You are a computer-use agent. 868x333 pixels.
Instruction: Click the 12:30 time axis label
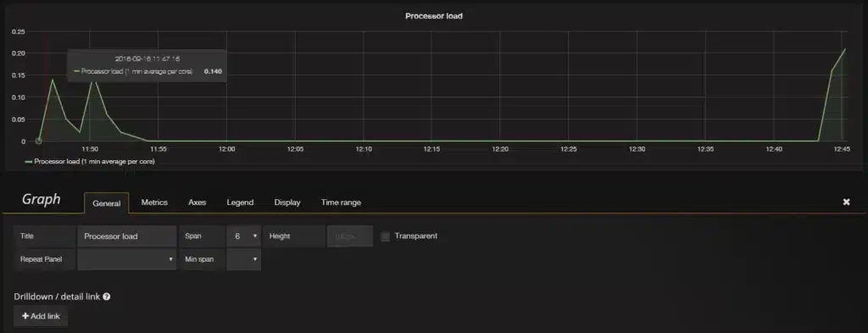[637, 149]
